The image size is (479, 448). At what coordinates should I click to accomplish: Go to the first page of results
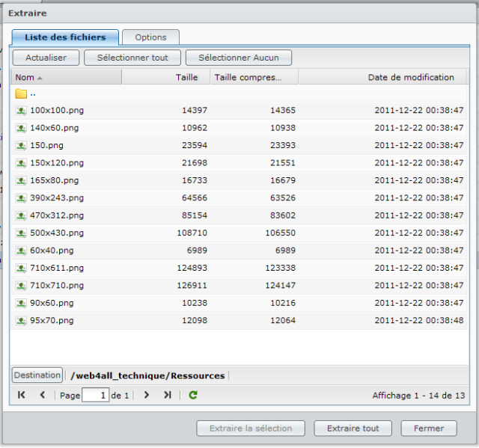(22, 395)
